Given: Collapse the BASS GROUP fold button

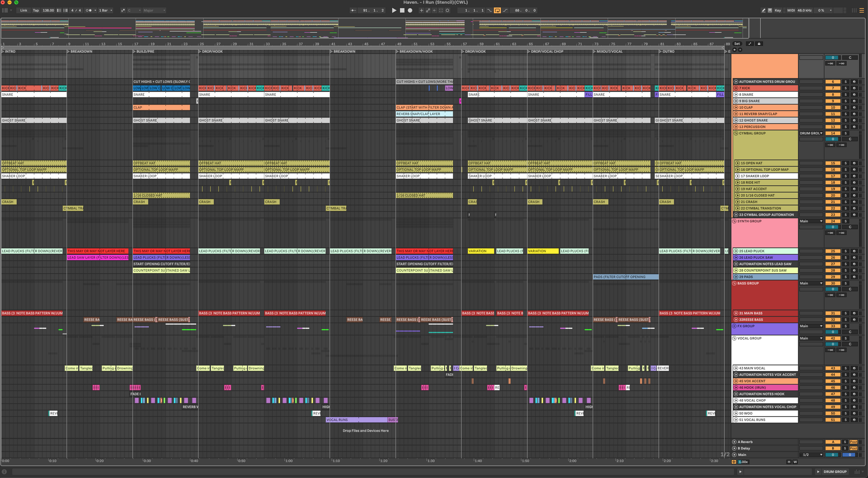Looking at the screenshot, I should tap(734, 283).
